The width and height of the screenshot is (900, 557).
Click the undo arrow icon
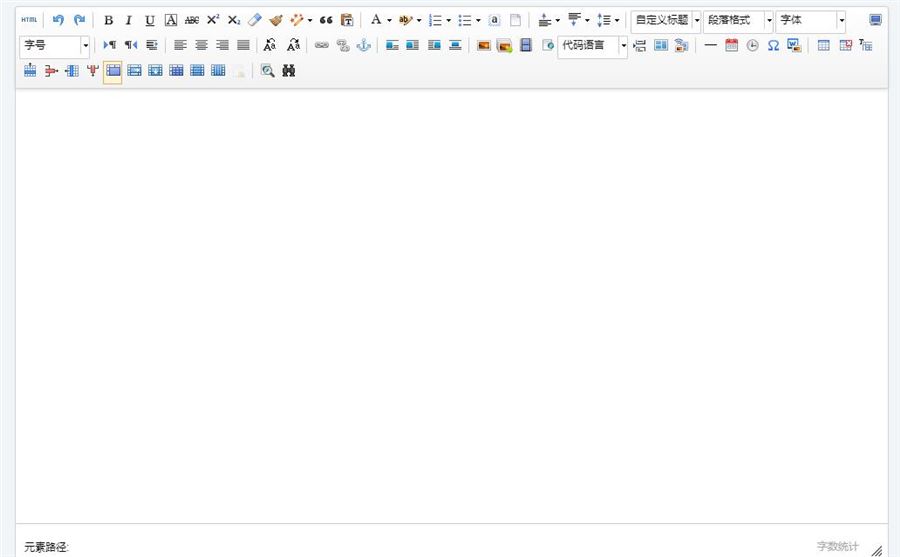pyautogui.click(x=58, y=20)
